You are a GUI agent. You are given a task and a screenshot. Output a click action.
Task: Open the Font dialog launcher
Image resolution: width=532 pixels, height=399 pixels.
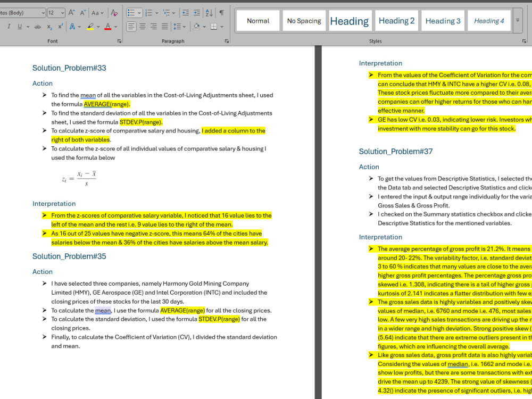(119, 41)
